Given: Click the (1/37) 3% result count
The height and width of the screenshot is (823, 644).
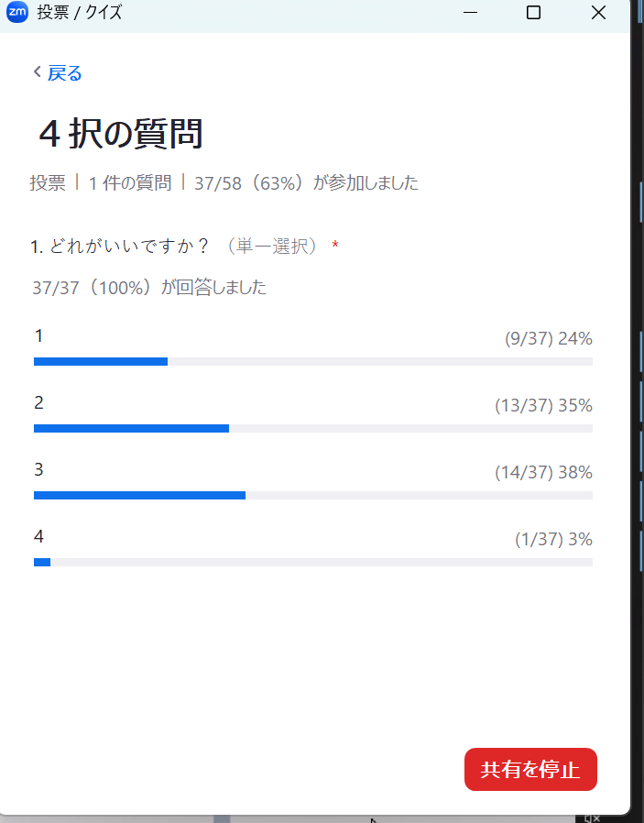Looking at the screenshot, I should [553, 539].
